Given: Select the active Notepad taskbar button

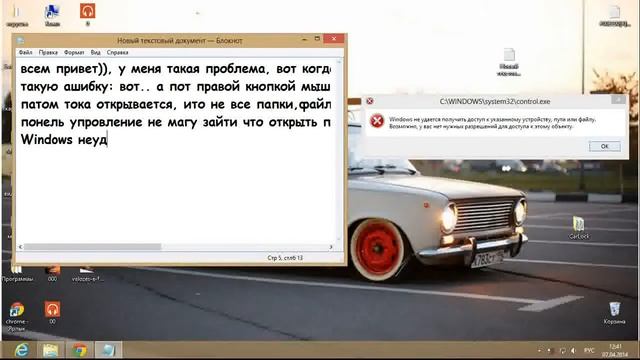Looking at the screenshot, I should coord(109,350).
